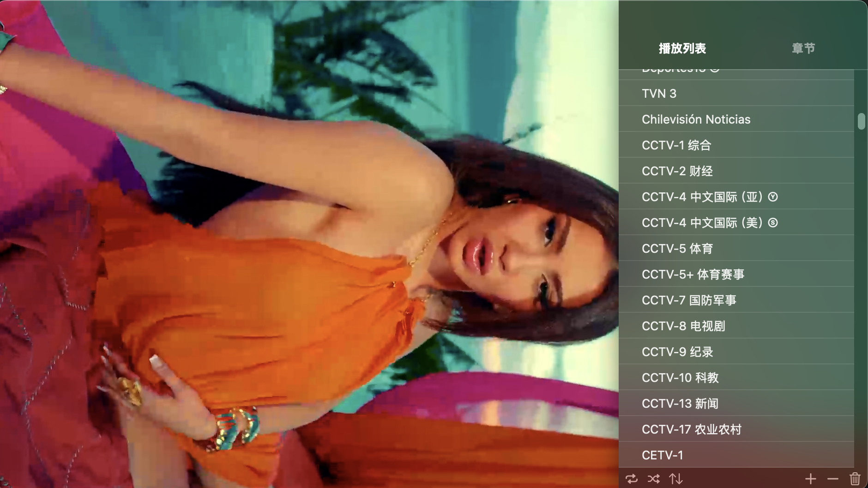This screenshot has height=488, width=868.
Task: Click the playlist scrollbar thumb
Action: (x=861, y=121)
